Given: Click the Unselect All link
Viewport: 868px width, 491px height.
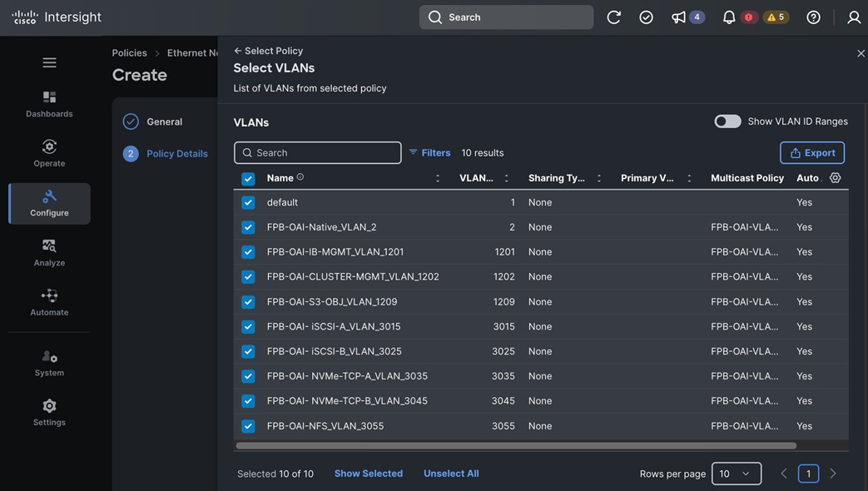Looking at the screenshot, I should coord(451,474).
